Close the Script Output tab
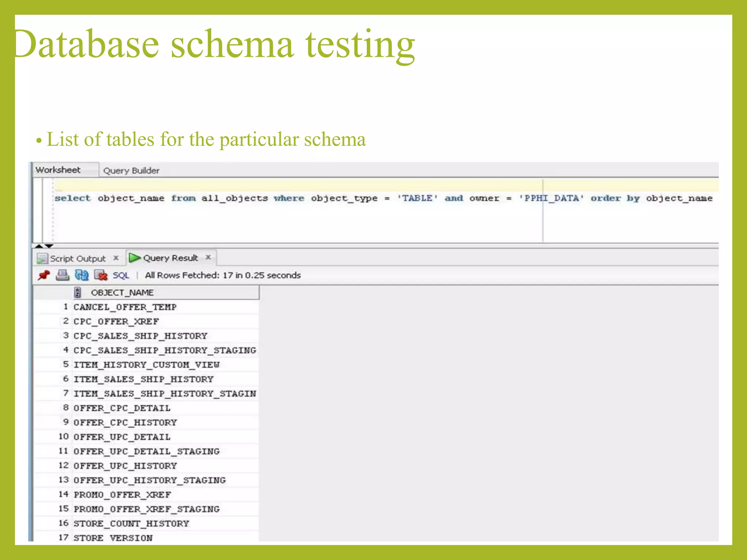This screenshot has width=747, height=560. (116, 258)
